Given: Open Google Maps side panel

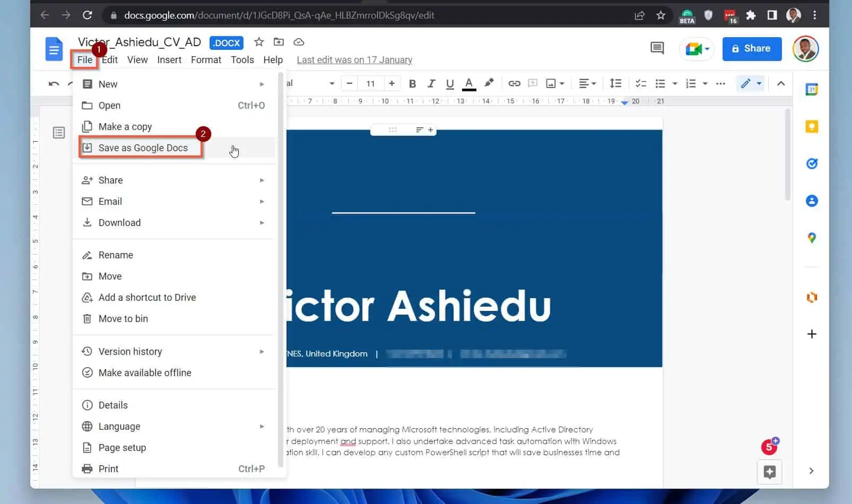Looking at the screenshot, I should tap(811, 238).
